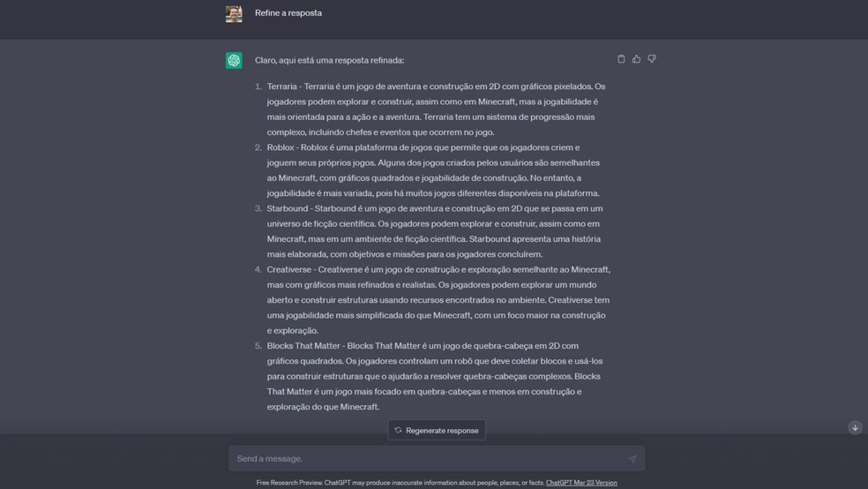Click the Regenerate response button
This screenshot has height=489, width=868.
[437, 430]
